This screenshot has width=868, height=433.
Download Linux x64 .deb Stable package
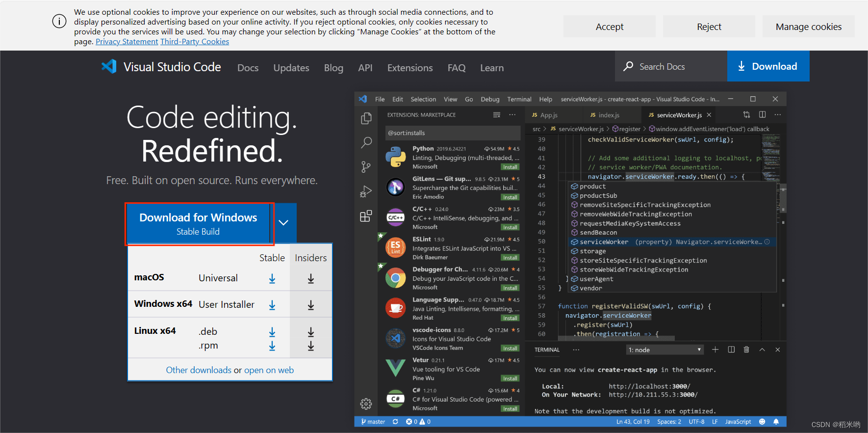pyautogui.click(x=272, y=332)
